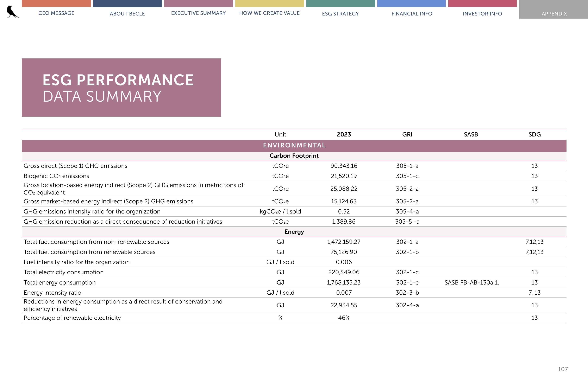Image resolution: width=588 pixels, height=383 pixels.
Task: Click the GRI code 302-3-b
Action: coord(407,293)
